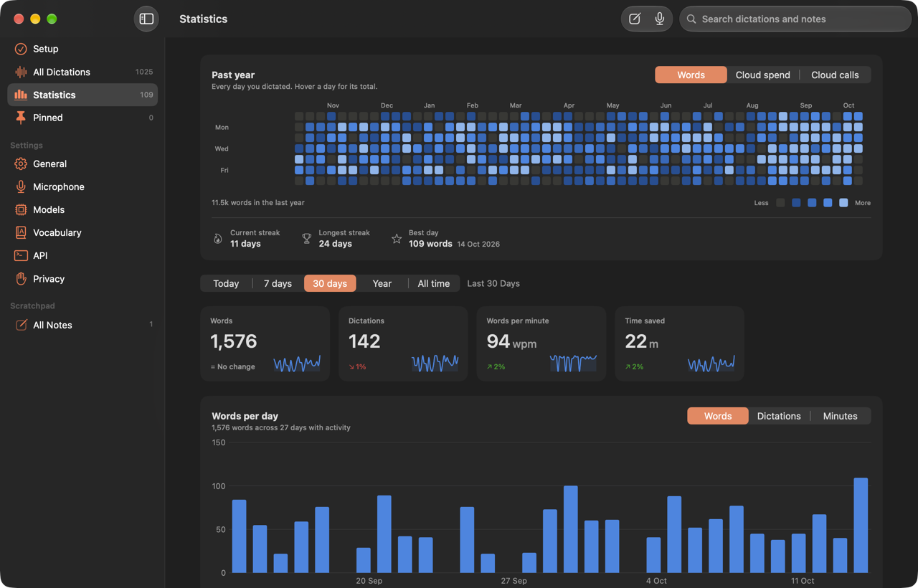The image size is (918, 588).
Task: Click the Statistics bar chart icon
Action: 21,95
